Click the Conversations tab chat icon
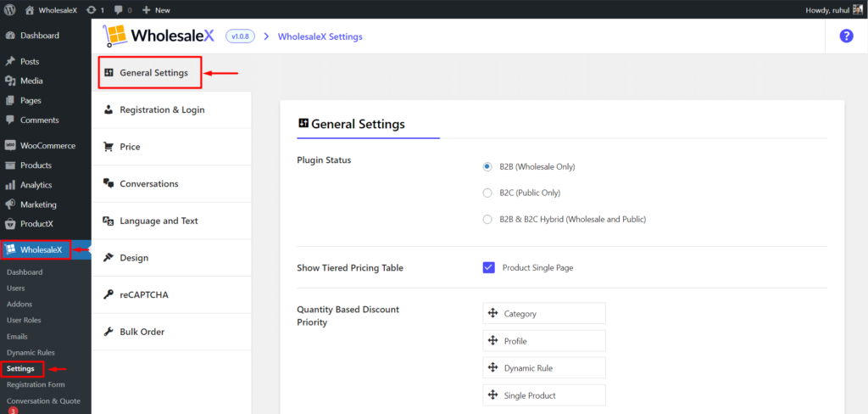Viewport: 868px width, 414px height. pos(108,183)
